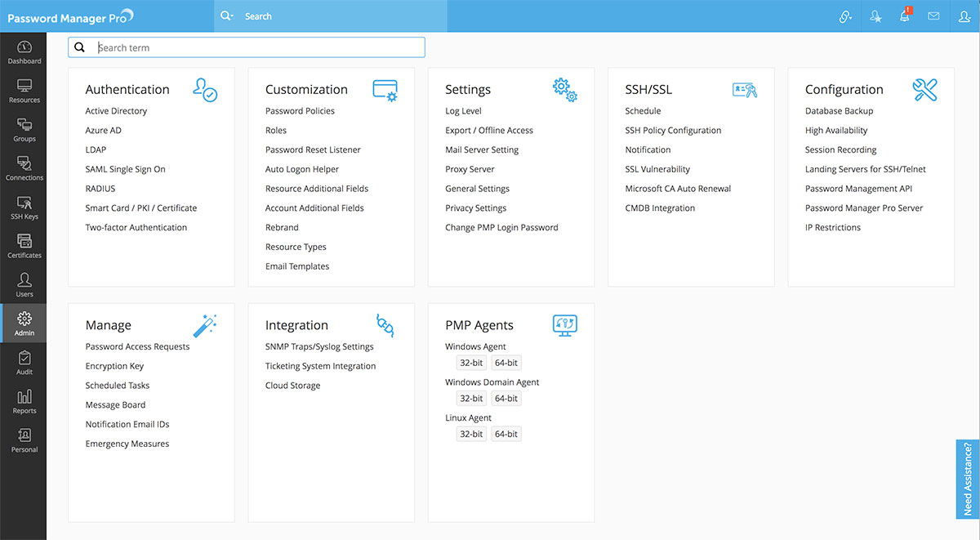980x540 pixels.
Task: Open Proxy Server link
Action: [470, 169]
